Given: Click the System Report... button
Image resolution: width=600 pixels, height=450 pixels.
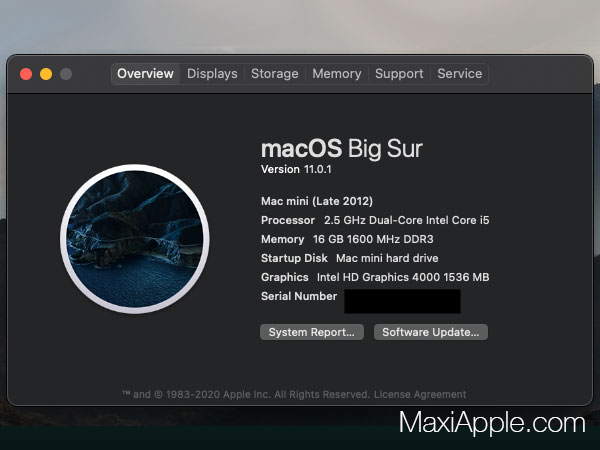Looking at the screenshot, I should pos(311,332).
